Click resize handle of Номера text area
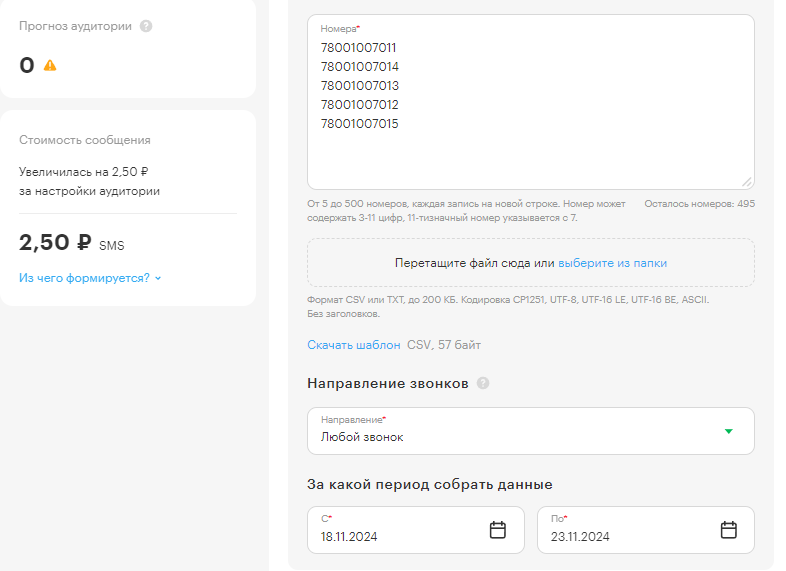 (746, 182)
